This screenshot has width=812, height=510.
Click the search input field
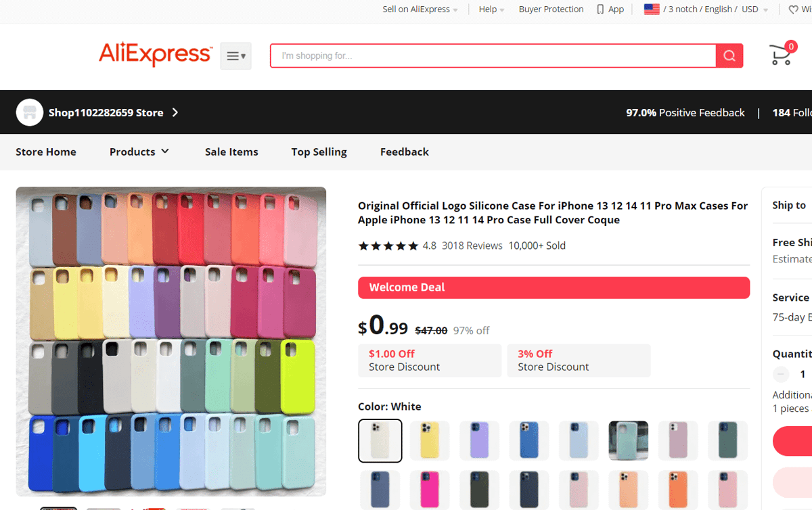coord(493,55)
